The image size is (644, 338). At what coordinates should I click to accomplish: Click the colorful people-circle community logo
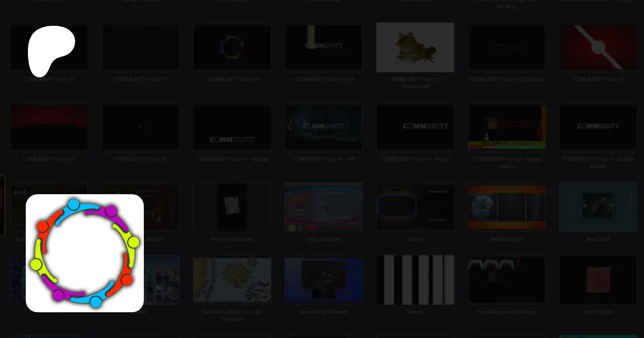[x=85, y=253]
